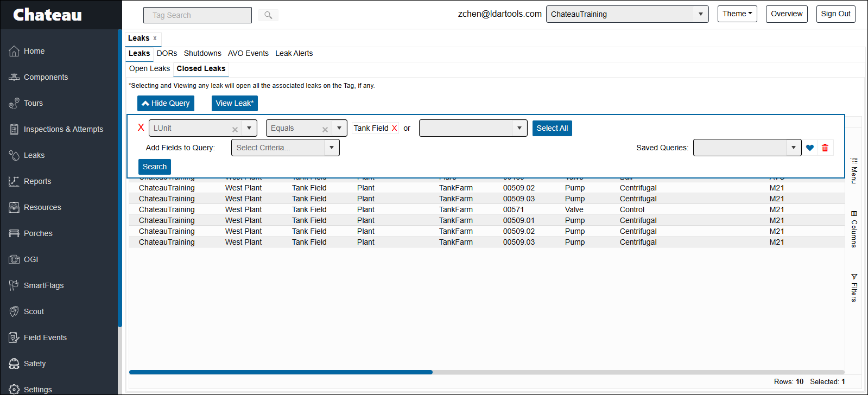Open Tours from the sidebar
This screenshot has width=868, height=395.
[33, 103]
